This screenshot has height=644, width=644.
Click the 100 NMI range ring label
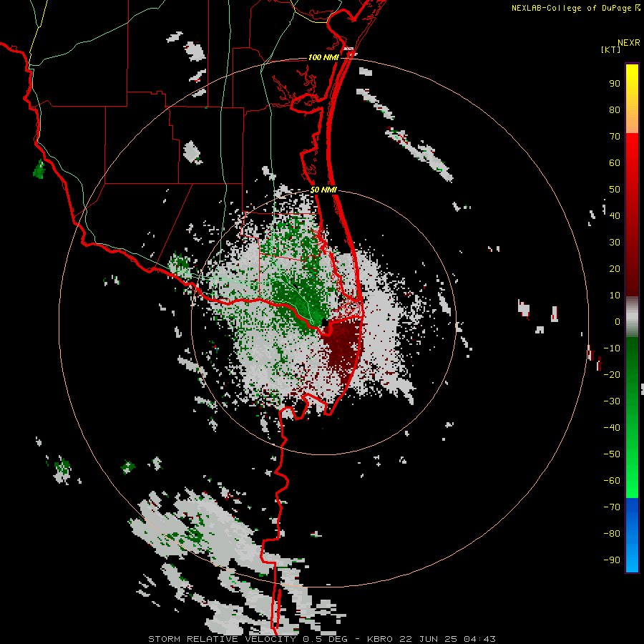pyautogui.click(x=323, y=57)
